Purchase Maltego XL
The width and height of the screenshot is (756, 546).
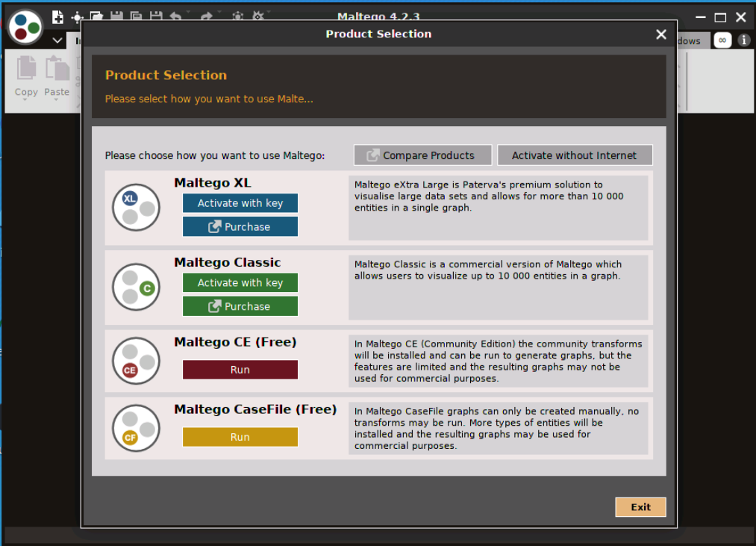(x=240, y=226)
